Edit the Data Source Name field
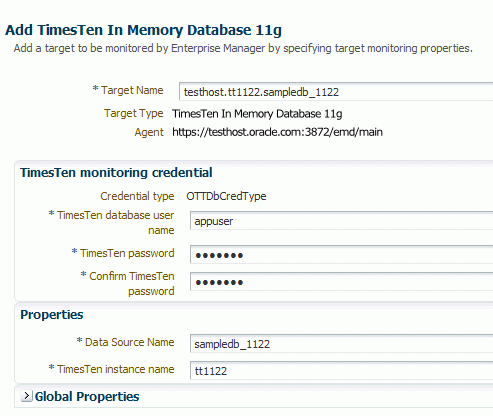The height and width of the screenshot is (416, 493). coord(341,343)
